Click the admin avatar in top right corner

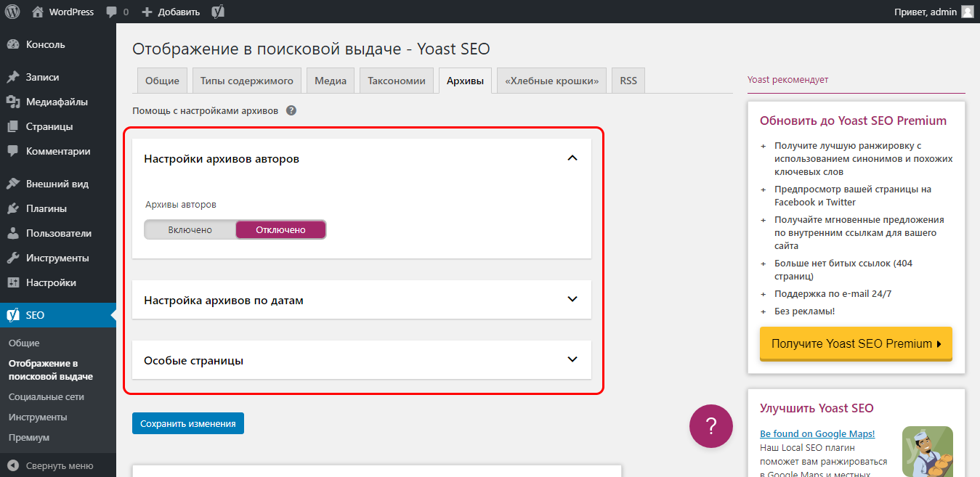pyautogui.click(x=966, y=11)
